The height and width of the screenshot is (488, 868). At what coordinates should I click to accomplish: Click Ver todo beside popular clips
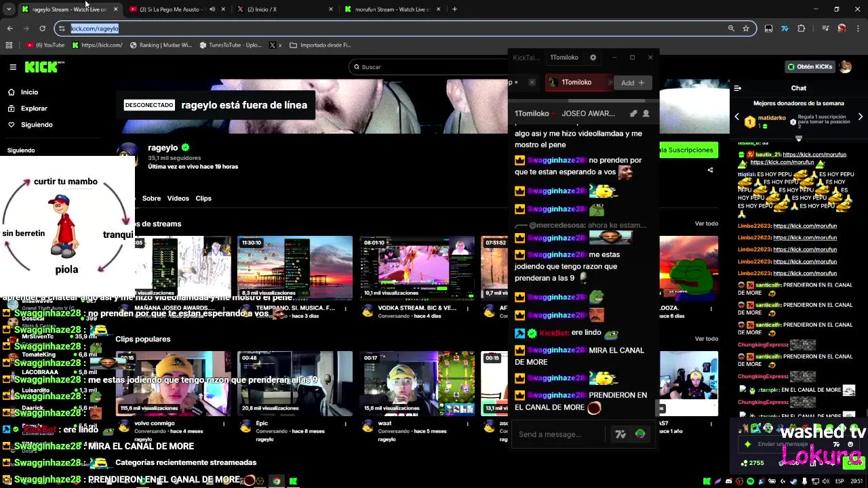click(x=706, y=339)
